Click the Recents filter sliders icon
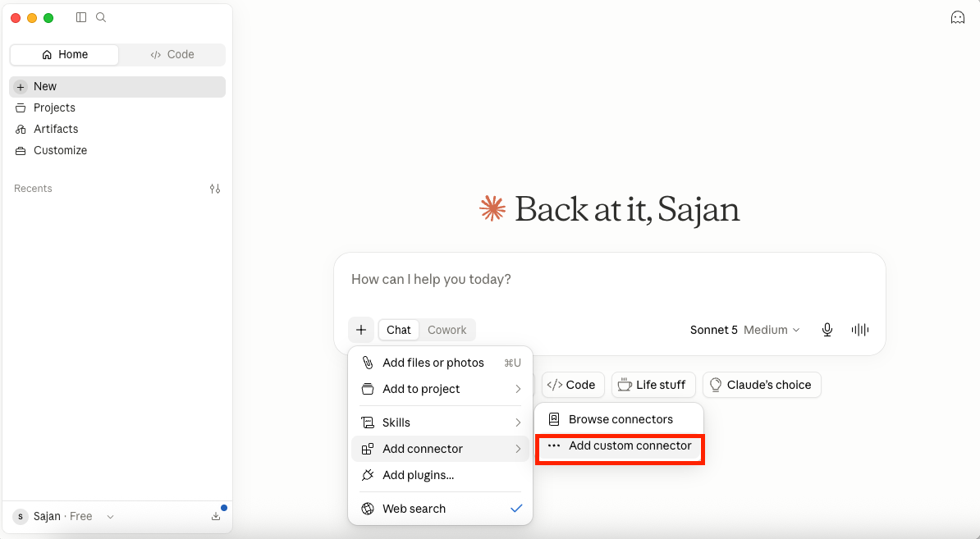 (215, 189)
